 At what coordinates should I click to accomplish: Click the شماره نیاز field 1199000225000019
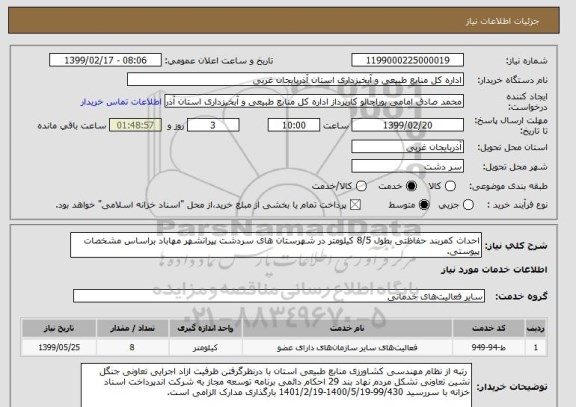point(407,60)
